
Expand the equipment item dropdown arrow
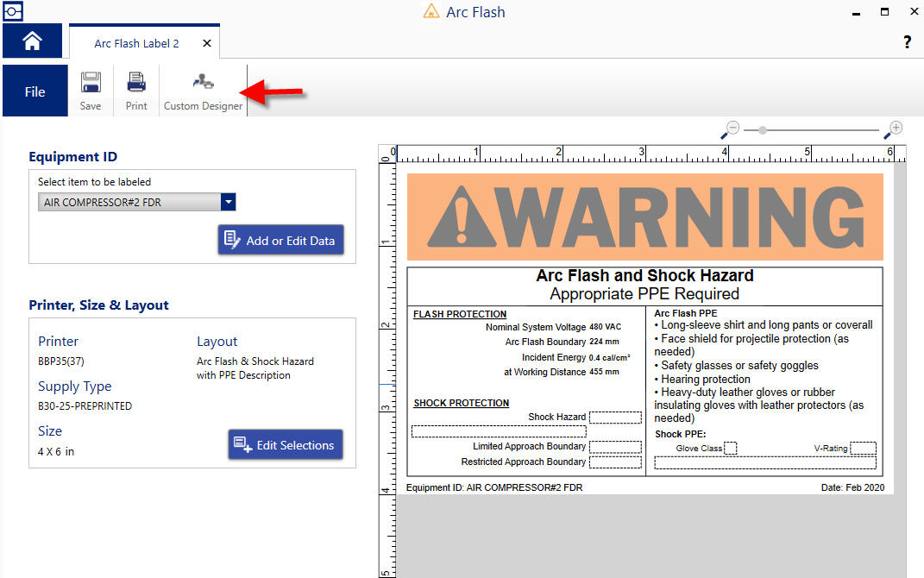[x=228, y=202]
